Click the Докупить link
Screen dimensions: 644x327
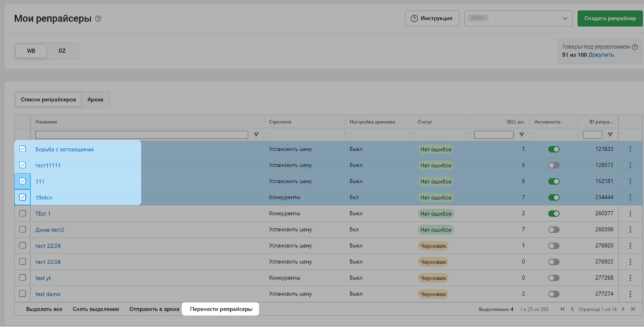pyautogui.click(x=601, y=55)
